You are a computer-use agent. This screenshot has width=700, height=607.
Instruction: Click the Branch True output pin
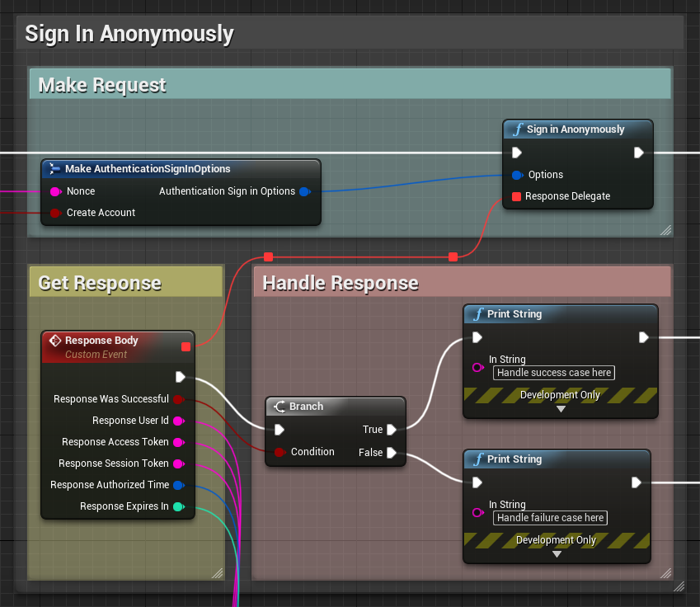tap(392, 430)
